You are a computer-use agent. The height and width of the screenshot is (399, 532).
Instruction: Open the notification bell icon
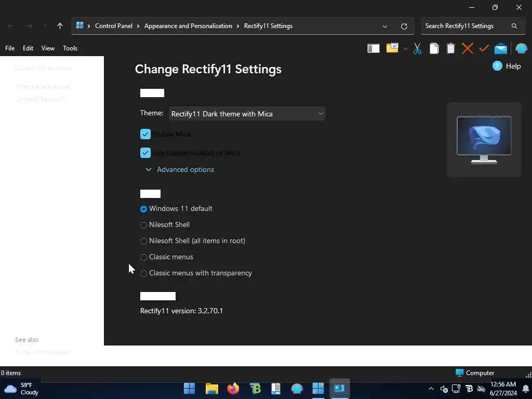[x=526, y=389]
